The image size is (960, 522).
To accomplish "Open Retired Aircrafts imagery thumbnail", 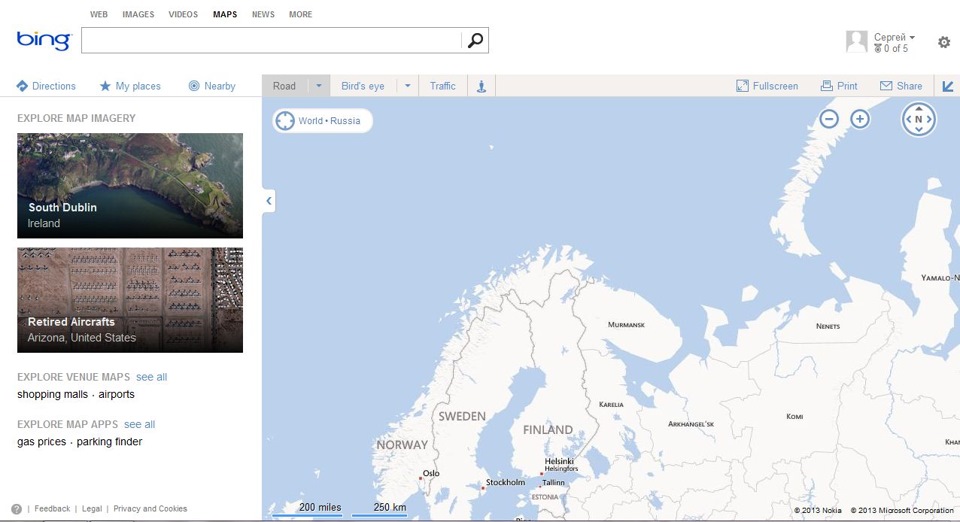I will coord(130,300).
